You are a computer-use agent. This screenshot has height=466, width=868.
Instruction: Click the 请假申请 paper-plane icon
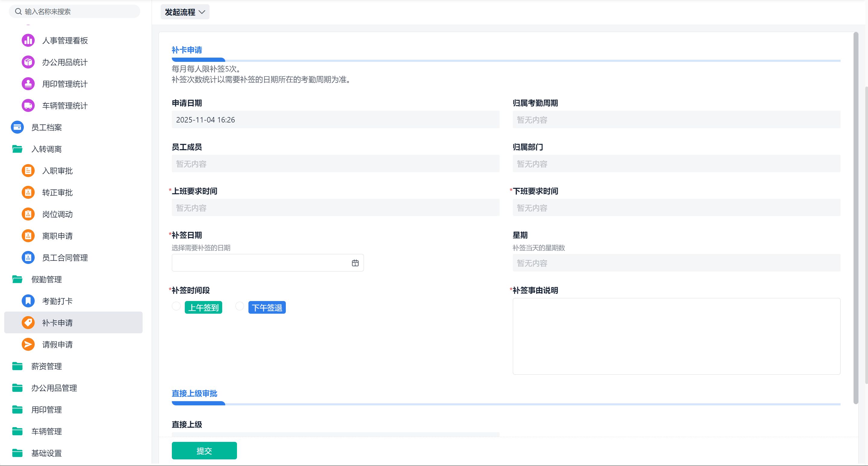coord(28,344)
